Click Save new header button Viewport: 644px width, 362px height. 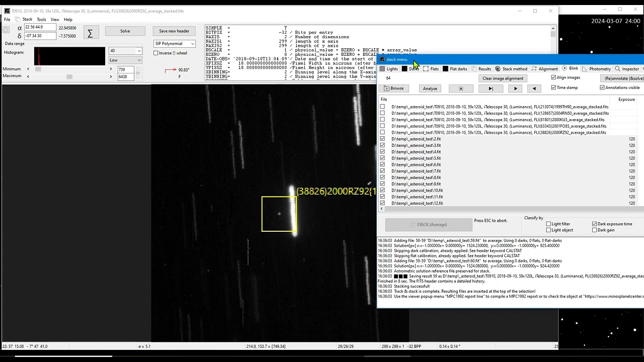(x=174, y=31)
